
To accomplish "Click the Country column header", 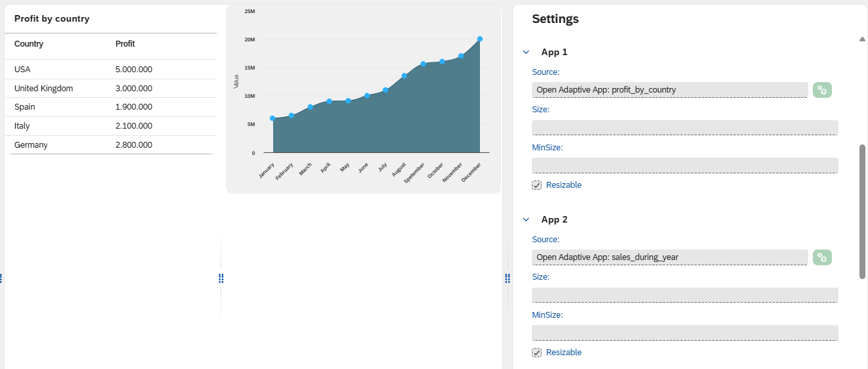I will tap(29, 44).
